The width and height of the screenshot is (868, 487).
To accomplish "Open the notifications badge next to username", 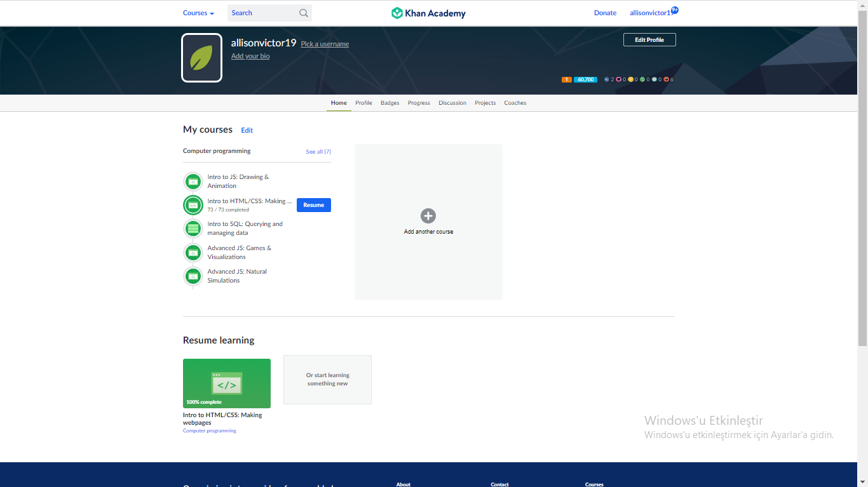I will click(x=675, y=10).
